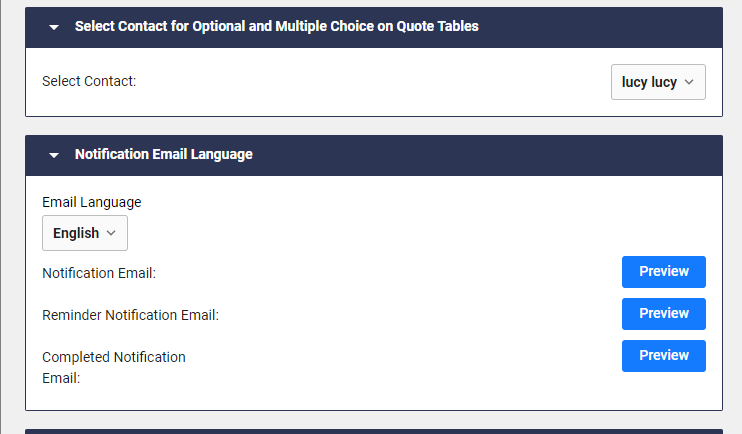Click the "English" text in language selector
This screenshot has height=434, width=742.
76,233
